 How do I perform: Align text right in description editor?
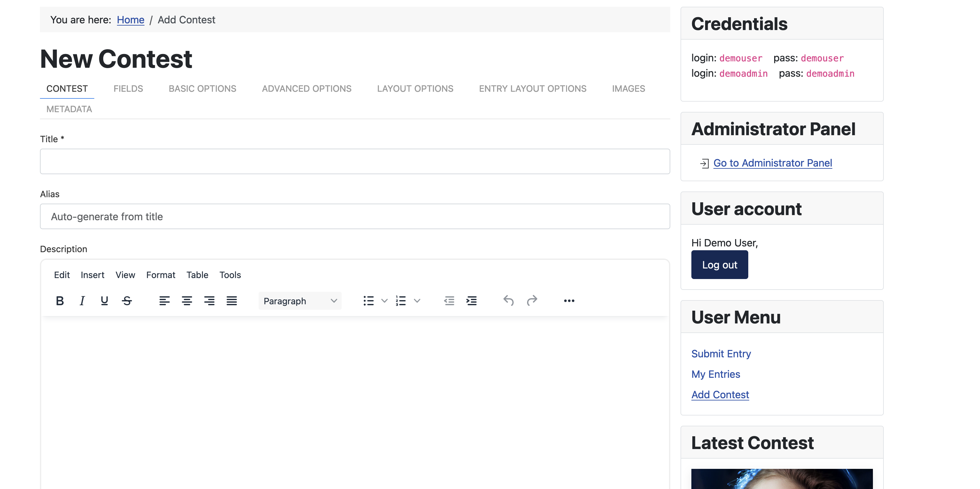(209, 301)
